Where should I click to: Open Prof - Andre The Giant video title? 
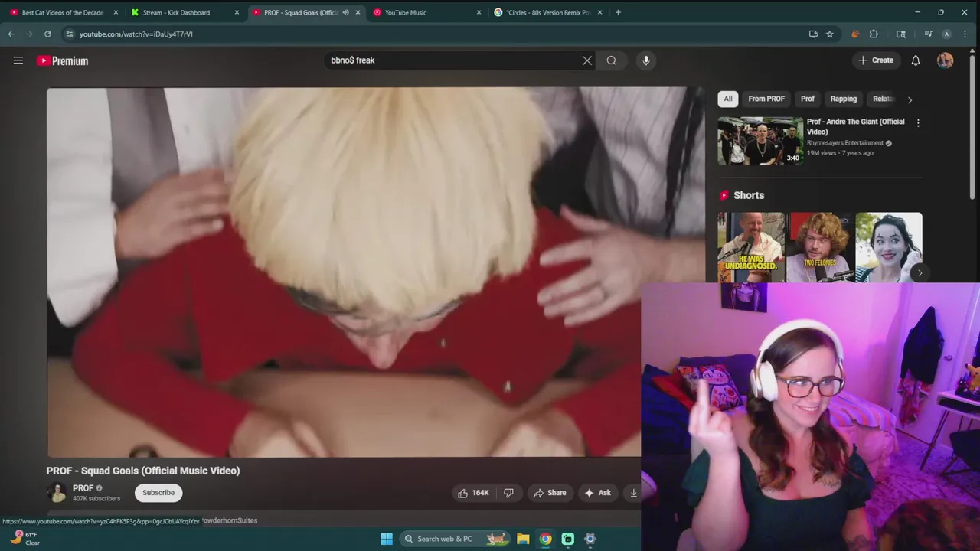pos(855,126)
